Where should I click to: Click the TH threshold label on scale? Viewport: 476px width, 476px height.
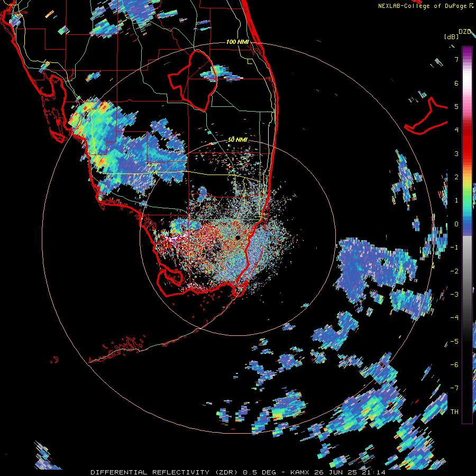tap(454, 411)
